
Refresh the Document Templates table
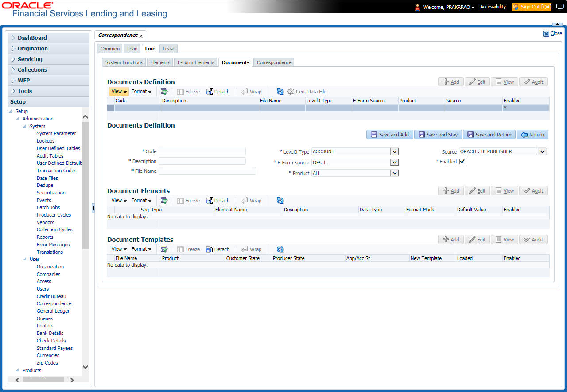[x=280, y=249]
